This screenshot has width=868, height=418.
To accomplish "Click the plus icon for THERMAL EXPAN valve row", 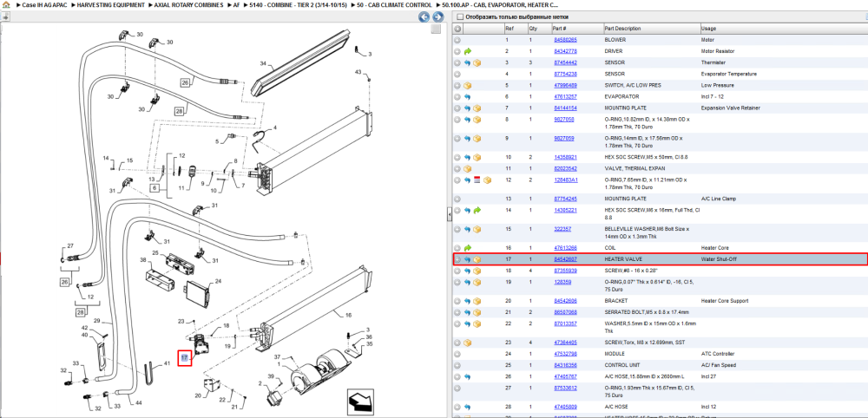I will [x=457, y=168].
